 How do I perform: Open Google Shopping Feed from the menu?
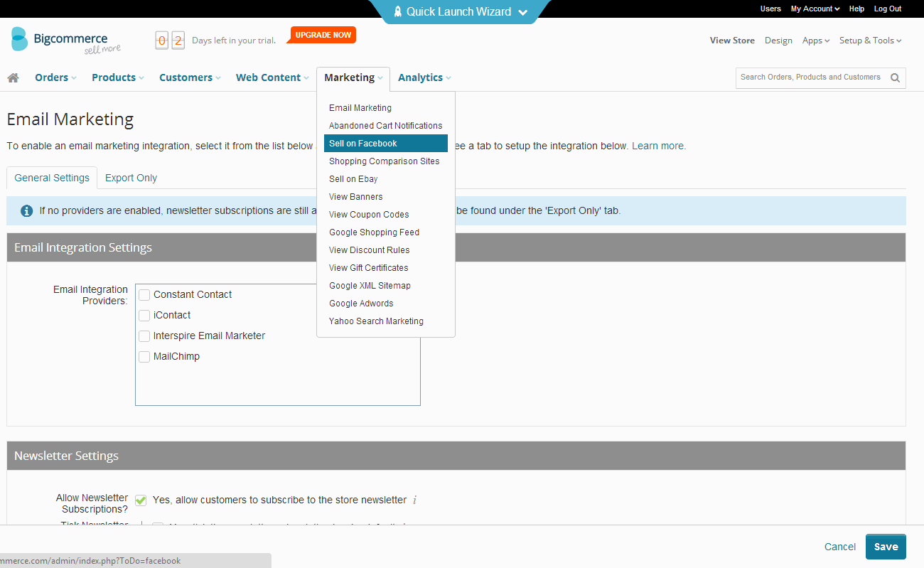pos(374,232)
